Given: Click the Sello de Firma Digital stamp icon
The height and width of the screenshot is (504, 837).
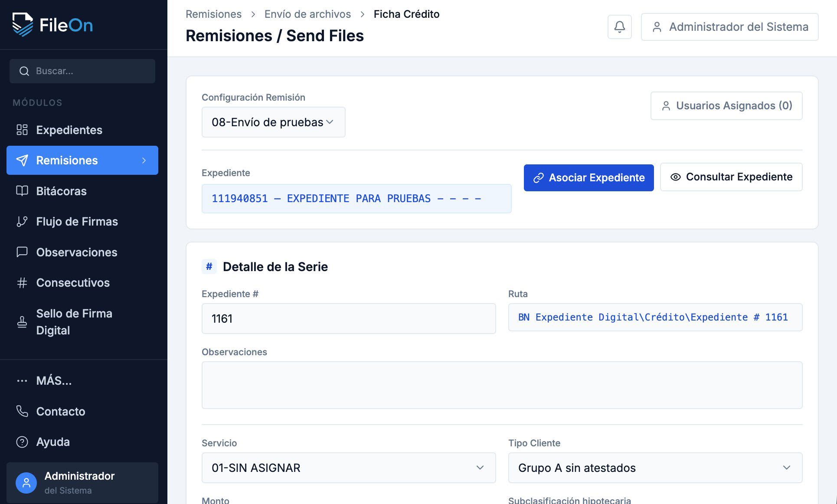Looking at the screenshot, I should 22,322.
